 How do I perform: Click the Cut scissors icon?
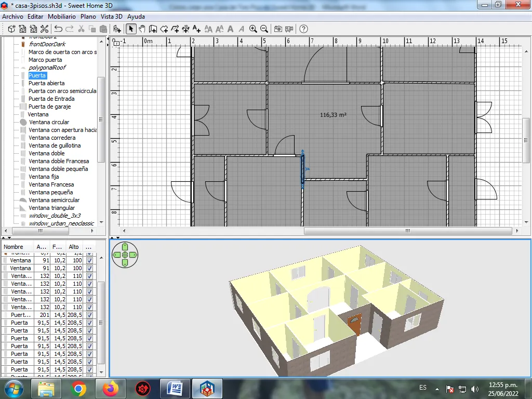[81, 29]
